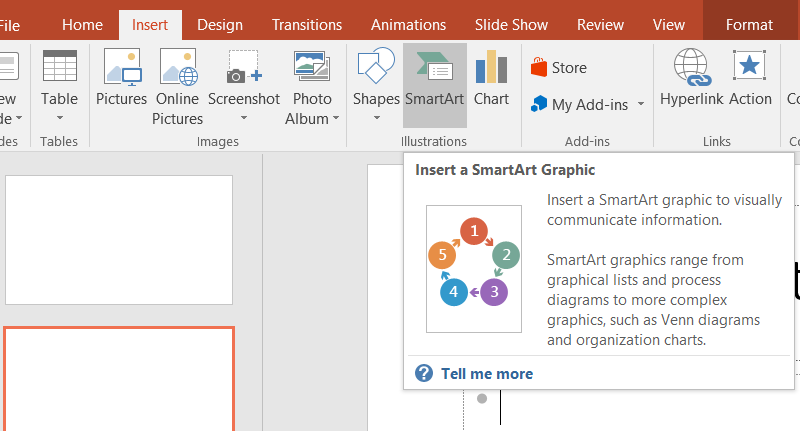The width and height of the screenshot is (800, 431).
Task: Click the Pictures icon in Images group
Action: click(121, 68)
